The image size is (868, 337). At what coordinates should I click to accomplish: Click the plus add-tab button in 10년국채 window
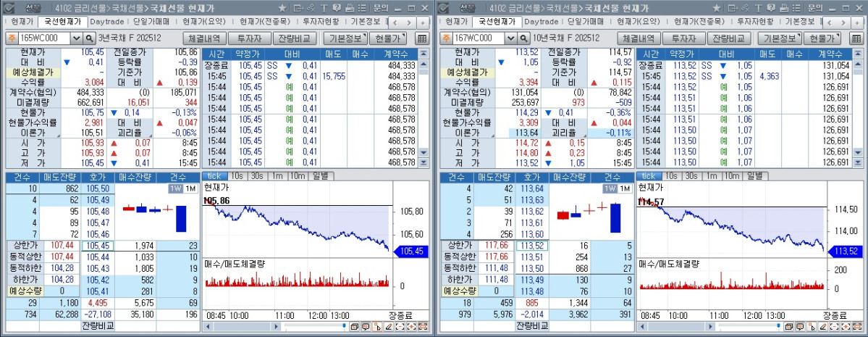click(857, 22)
